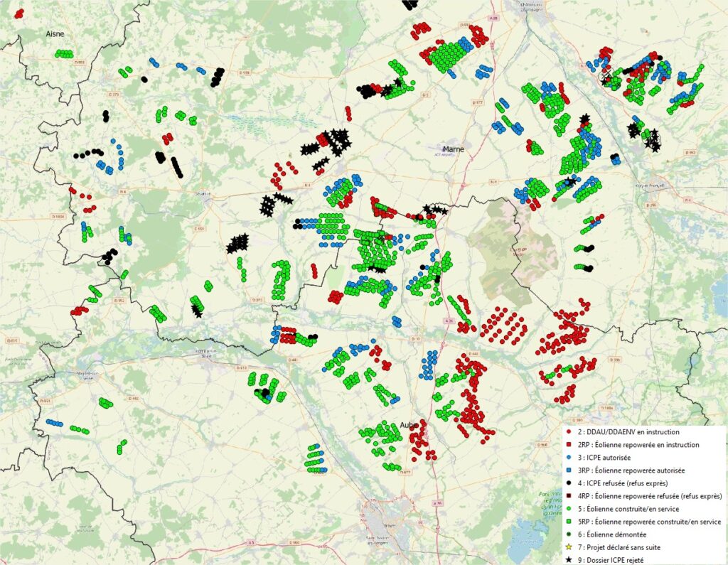Click the red square 2RP legend symbol
Screen dimensions: 728x565
coord(569,445)
